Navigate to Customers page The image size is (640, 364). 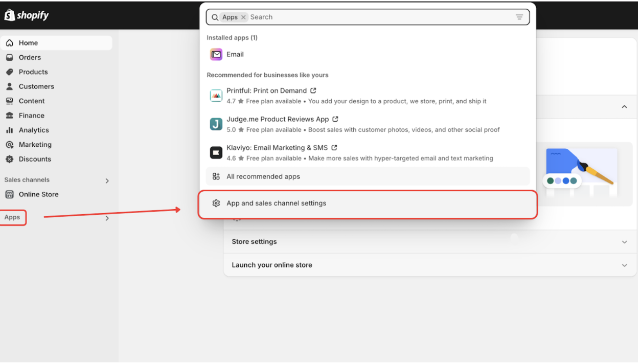(x=36, y=87)
